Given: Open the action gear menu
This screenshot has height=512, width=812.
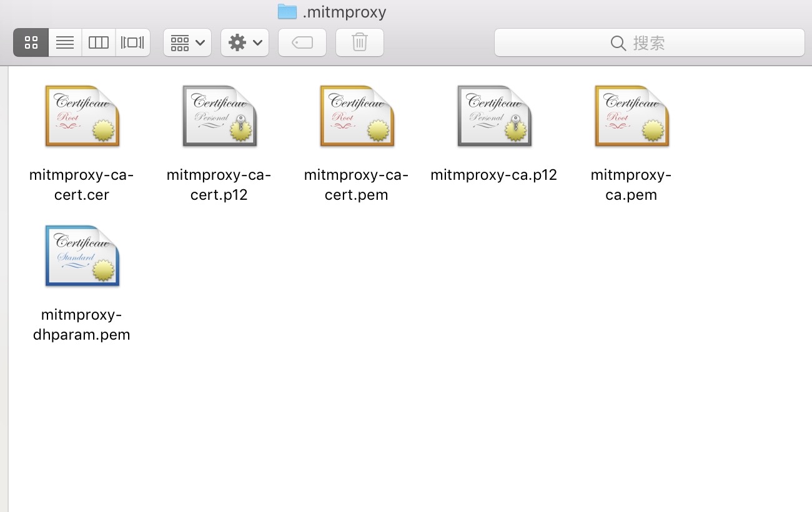Looking at the screenshot, I should pos(244,42).
